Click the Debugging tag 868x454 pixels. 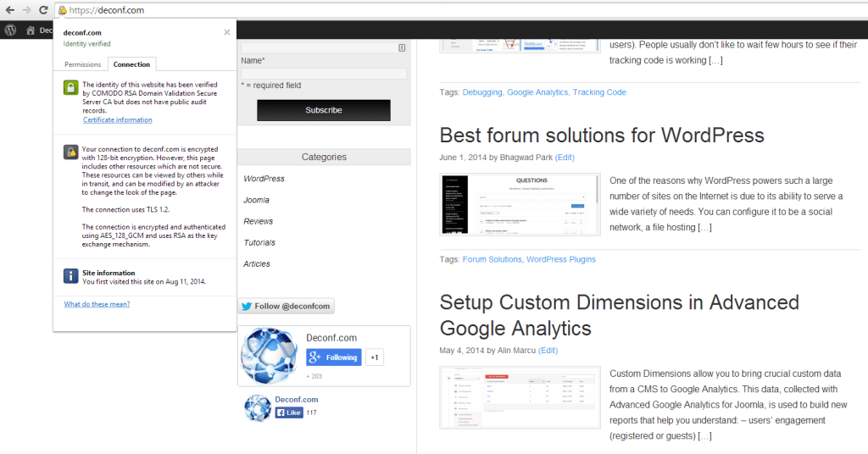click(x=482, y=92)
